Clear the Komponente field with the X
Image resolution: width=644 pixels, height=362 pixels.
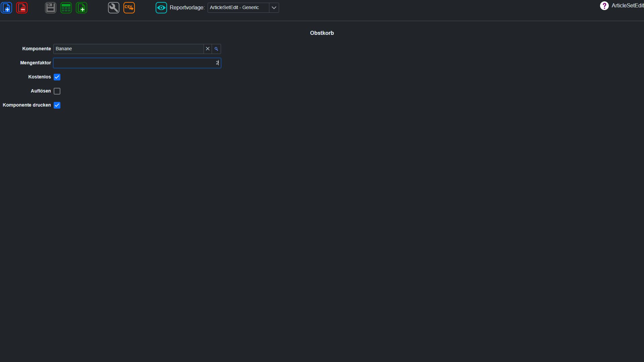coord(208,49)
